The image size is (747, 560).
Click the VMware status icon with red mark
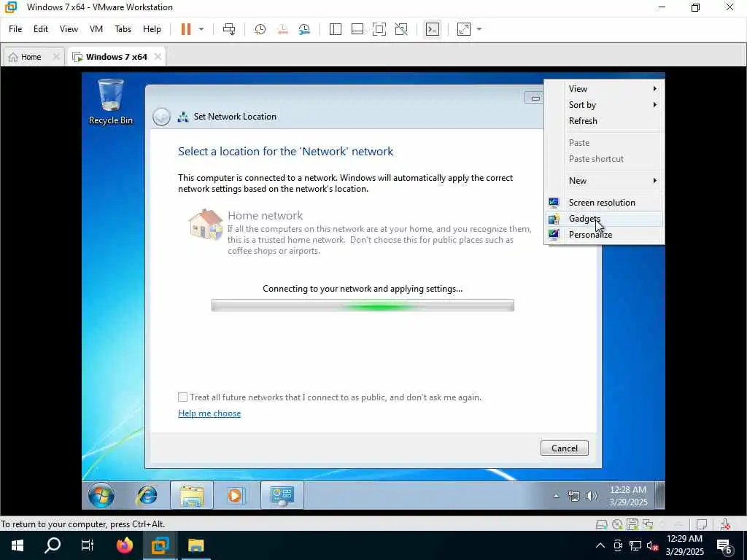pos(725,524)
